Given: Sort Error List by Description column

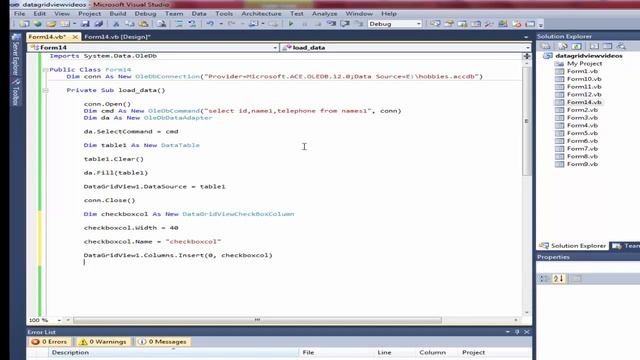Looking at the screenshot, I should pyautogui.click(x=173, y=352).
